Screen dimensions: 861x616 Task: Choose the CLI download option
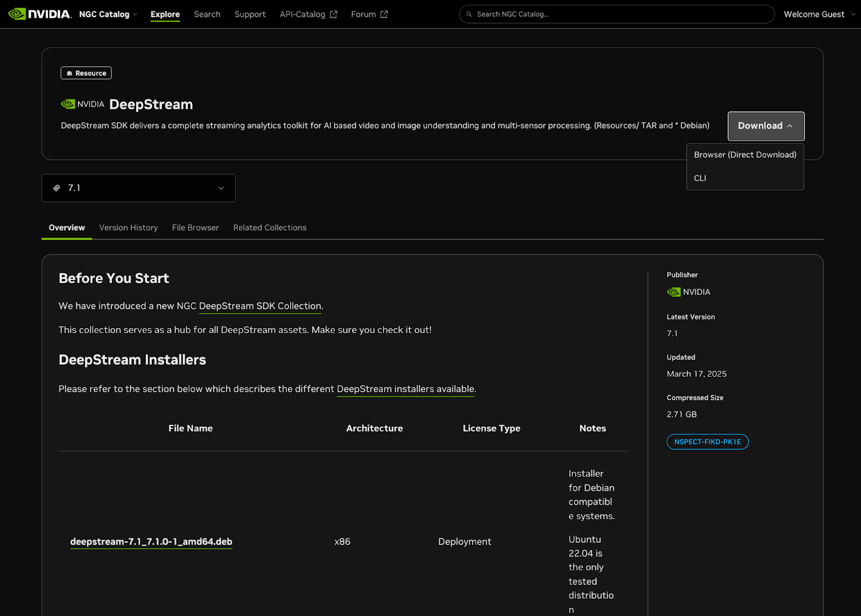coord(745,178)
